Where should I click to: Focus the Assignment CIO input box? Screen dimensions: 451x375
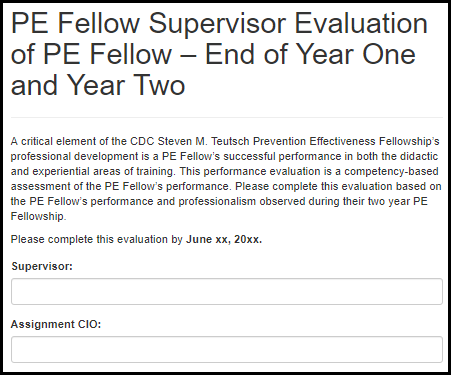[x=227, y=349]
